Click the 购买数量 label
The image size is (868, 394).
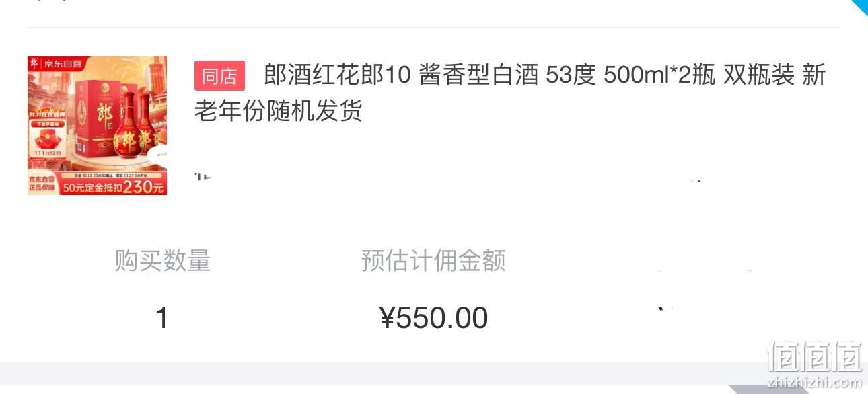(162, 260)
